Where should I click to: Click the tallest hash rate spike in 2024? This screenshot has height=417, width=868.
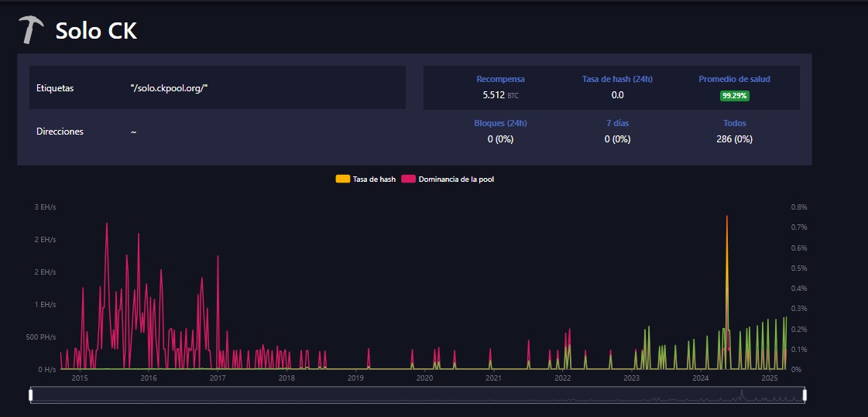727,218
